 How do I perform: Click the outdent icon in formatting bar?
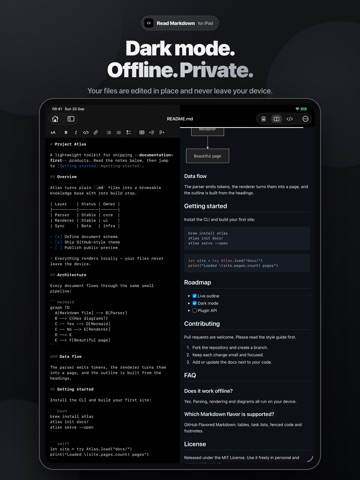click(151, 133)
